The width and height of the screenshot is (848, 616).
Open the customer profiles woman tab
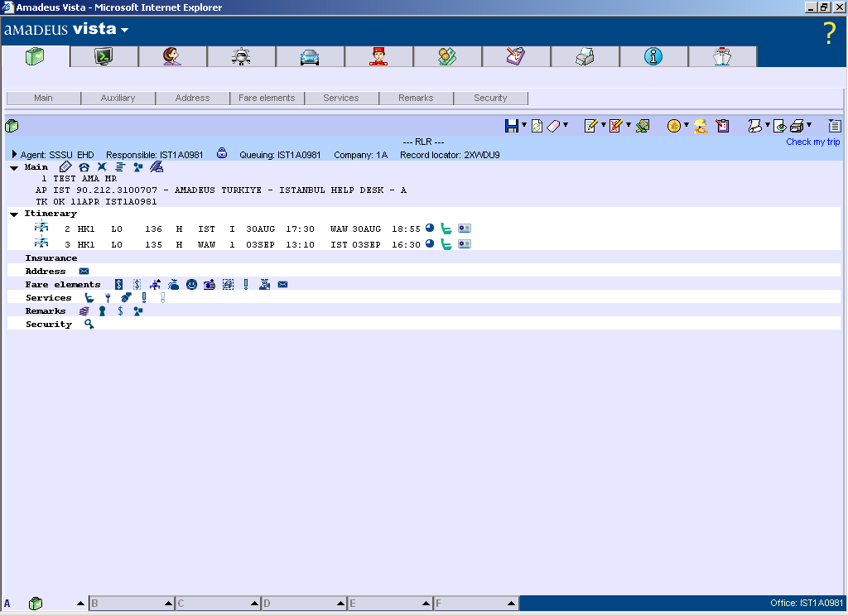coord(172,56)
